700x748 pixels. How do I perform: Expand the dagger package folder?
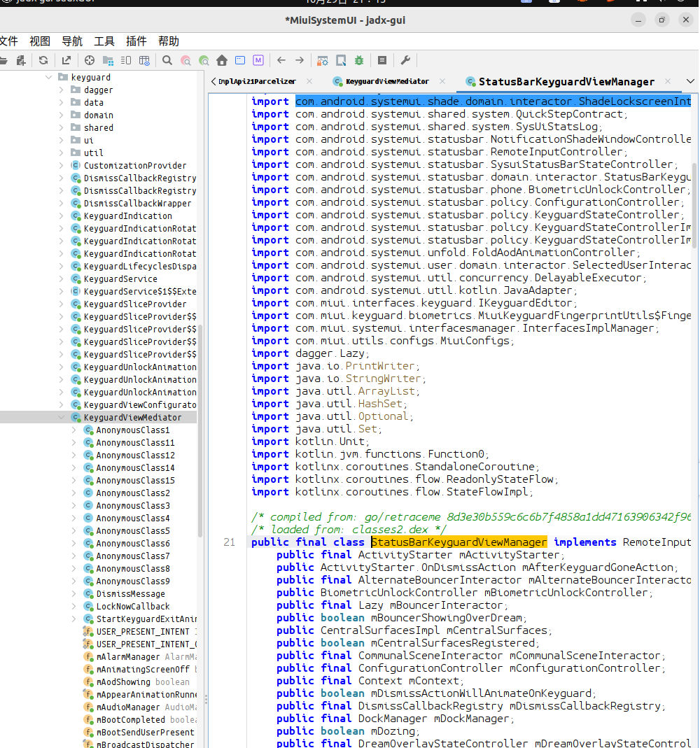61,90
